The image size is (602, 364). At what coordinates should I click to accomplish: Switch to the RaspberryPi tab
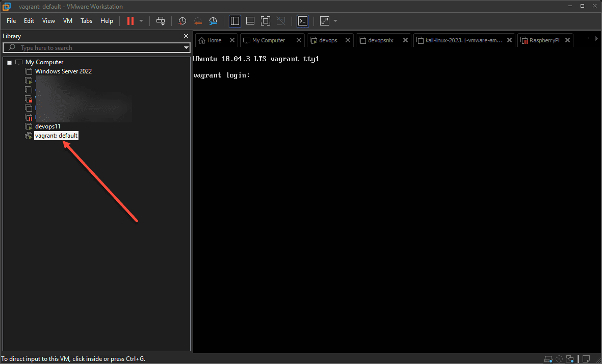click(544, 40)
